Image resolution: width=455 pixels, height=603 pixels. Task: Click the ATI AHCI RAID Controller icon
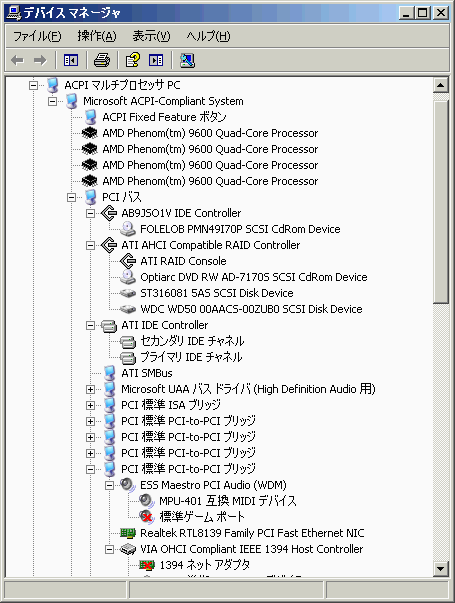pos(109,245)
